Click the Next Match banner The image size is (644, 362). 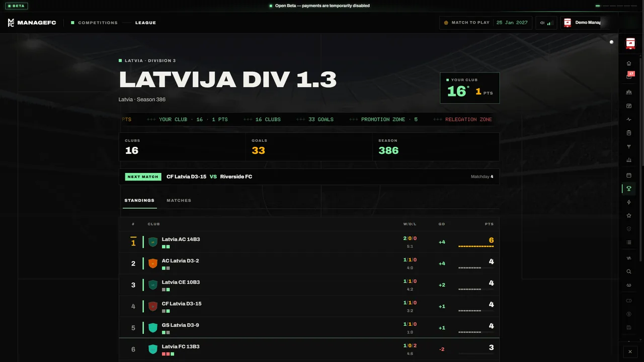[x=309, y=177]
